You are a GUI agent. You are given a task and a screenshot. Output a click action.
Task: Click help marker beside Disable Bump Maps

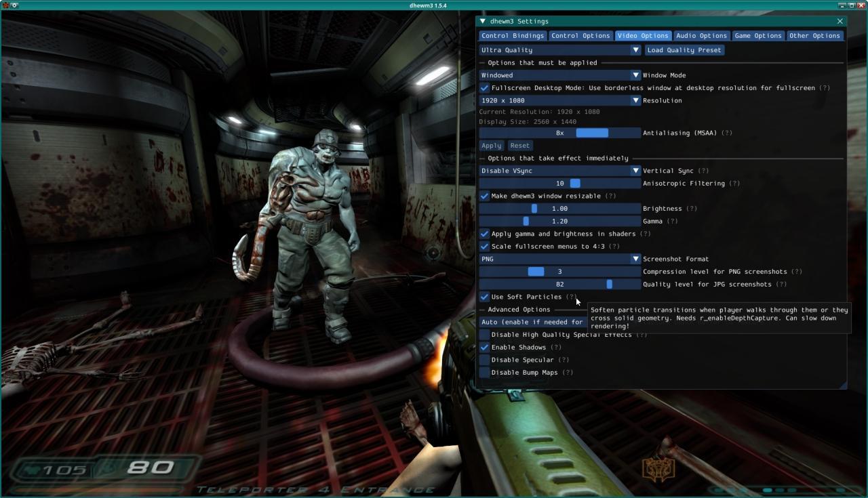click(568, 373)
